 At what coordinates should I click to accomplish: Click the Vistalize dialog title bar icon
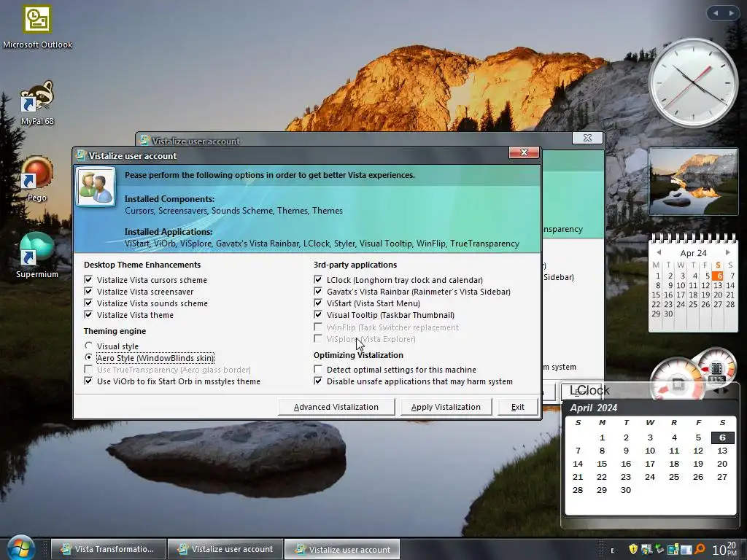[80, 155]
